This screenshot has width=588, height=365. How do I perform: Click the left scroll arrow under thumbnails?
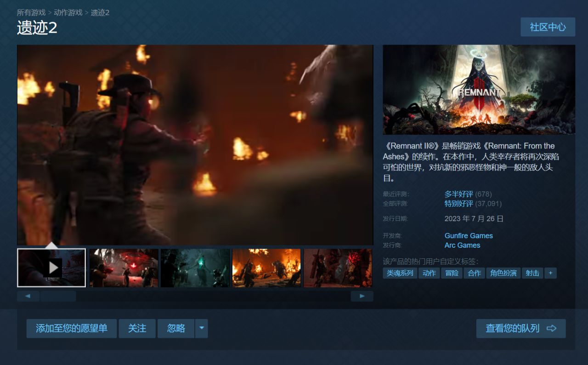tap(28, 297)
